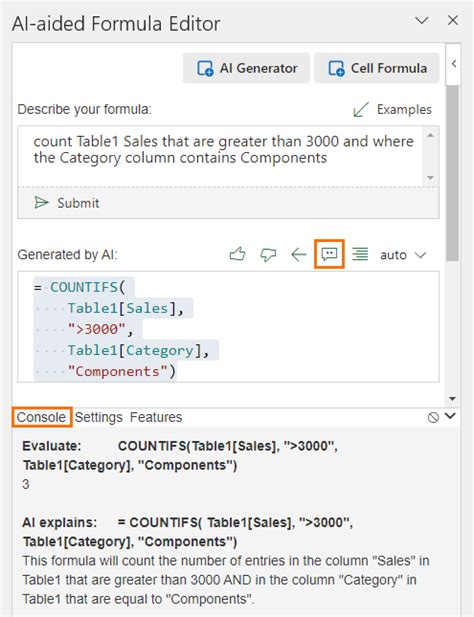The width and height of the screenshot is (474, 617).
Task: Click the scroll down arrow below the generated formula
Action: point(452,399)
